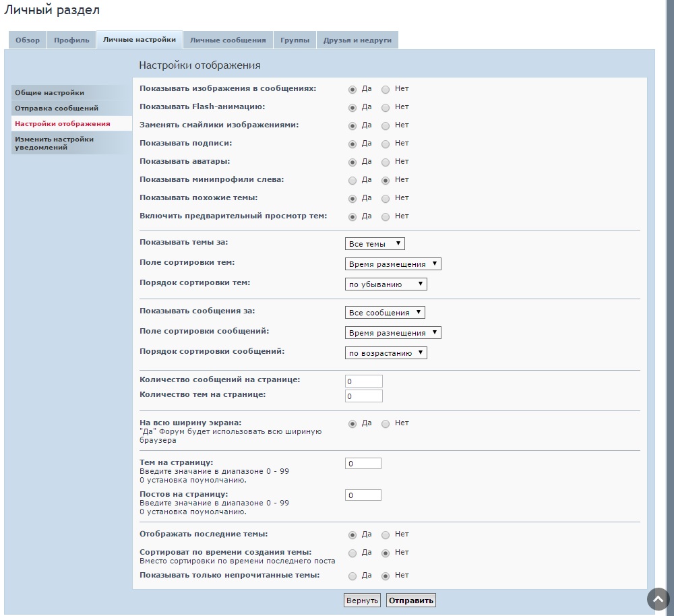Image resolution: width=674 pixels, height=616 pixels.
Task: Open the 'Показывать сообщения за' dropdown
Action: pyautogui.click(x=385, y=313)
